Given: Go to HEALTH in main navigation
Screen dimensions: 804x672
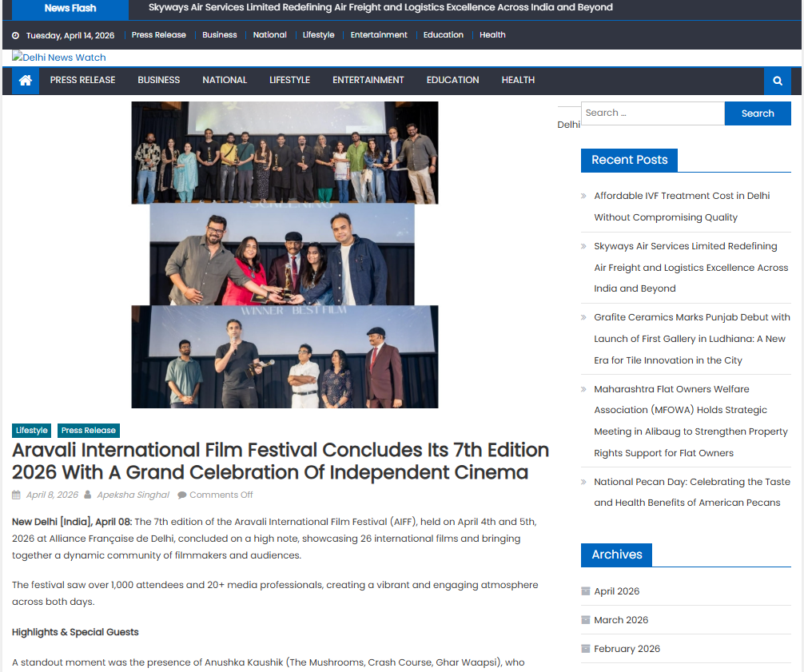Looking at the screenshot, I should [x=518, y=81].
